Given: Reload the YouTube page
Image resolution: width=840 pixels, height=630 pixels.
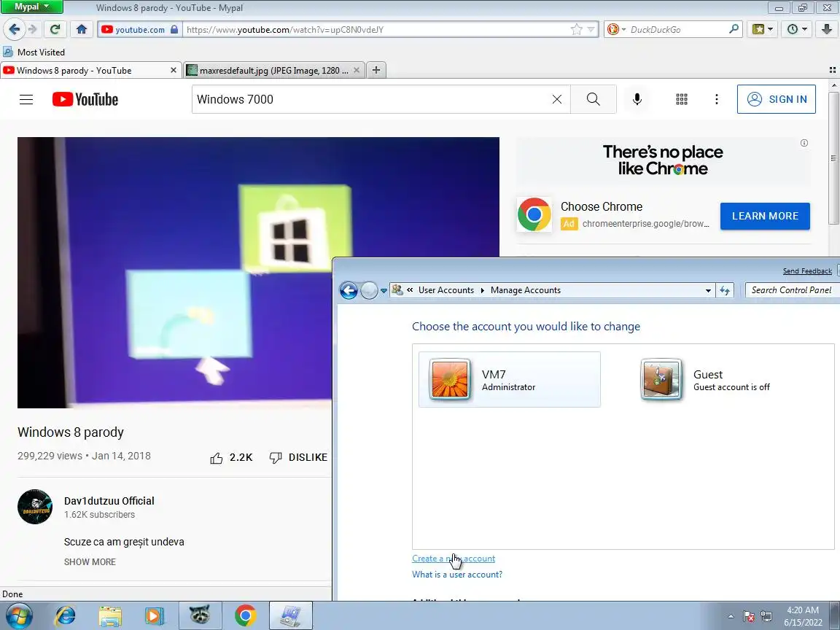Looking at the screenshot, I should pyautogui.click(x=55, y=29).
